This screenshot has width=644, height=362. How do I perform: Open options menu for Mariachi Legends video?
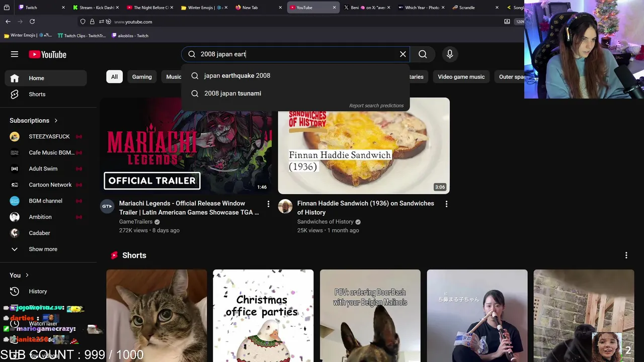tap(268, 204)
